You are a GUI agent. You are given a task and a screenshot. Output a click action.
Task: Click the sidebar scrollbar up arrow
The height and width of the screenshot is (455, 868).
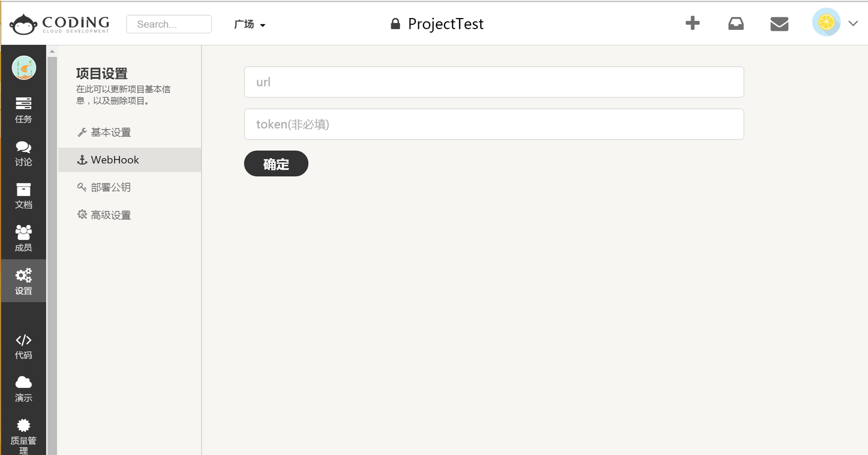[x=52, y=51]
